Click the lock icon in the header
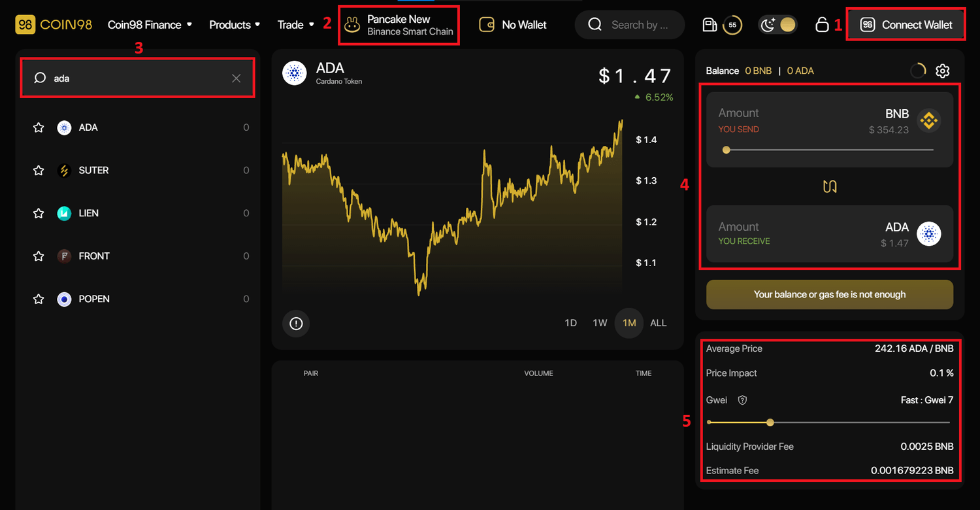This screenshot has width=980, height=510. tap(823, 25)
